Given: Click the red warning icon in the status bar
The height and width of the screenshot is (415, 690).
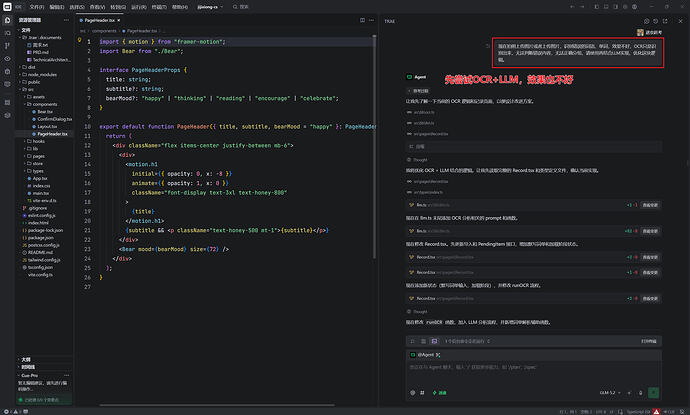Looking at the screenshot, I should (x=656, y=411).
